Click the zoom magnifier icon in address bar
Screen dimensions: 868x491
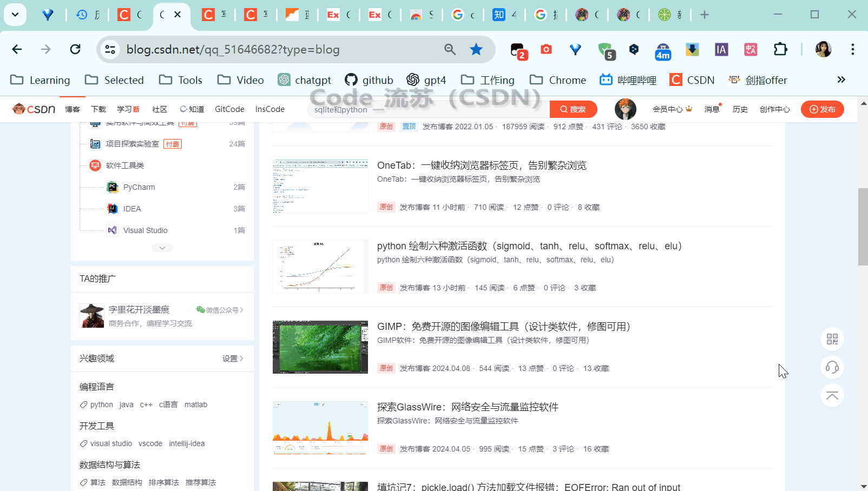(450, 50)
